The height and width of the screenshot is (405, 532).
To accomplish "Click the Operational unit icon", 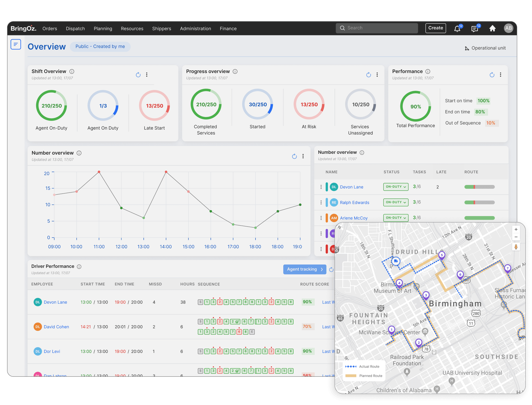I will click(x=467, y=48).
